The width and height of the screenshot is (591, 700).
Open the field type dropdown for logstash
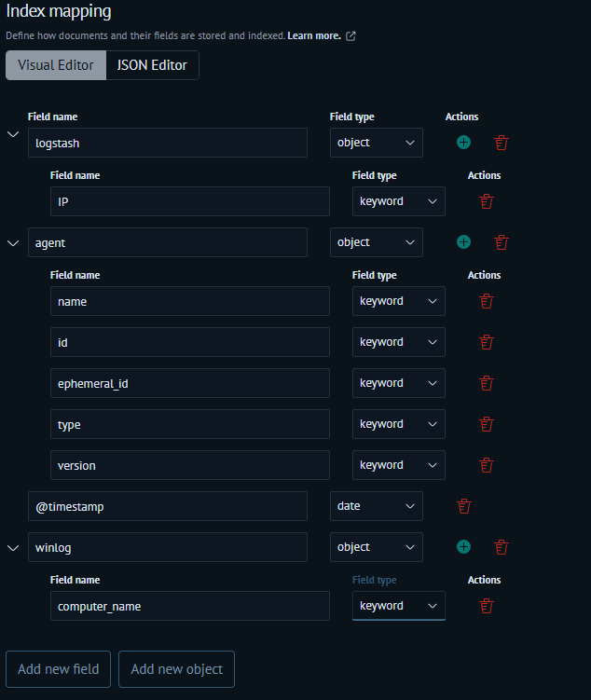pyautogui.click(x=377, y=143)
